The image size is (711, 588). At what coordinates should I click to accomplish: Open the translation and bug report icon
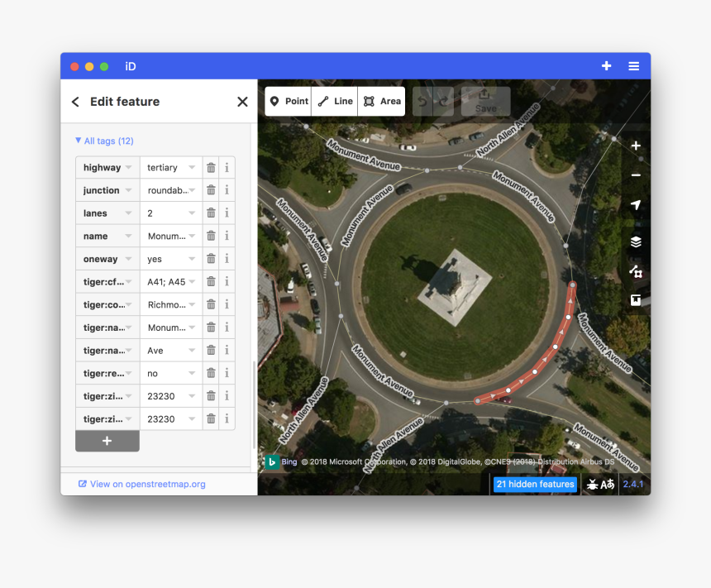tap(600, 485)
